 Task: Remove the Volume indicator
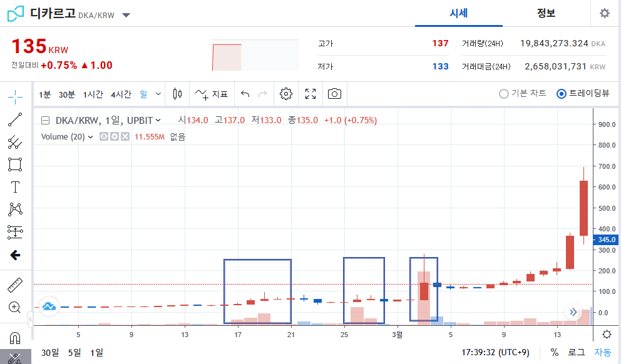click(x=125, y=136)
